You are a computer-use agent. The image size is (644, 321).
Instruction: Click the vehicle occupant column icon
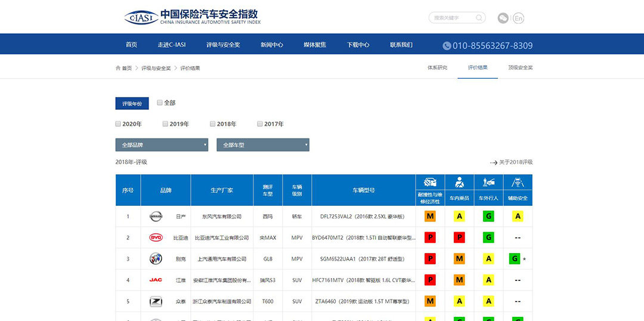tap(459, 183)
